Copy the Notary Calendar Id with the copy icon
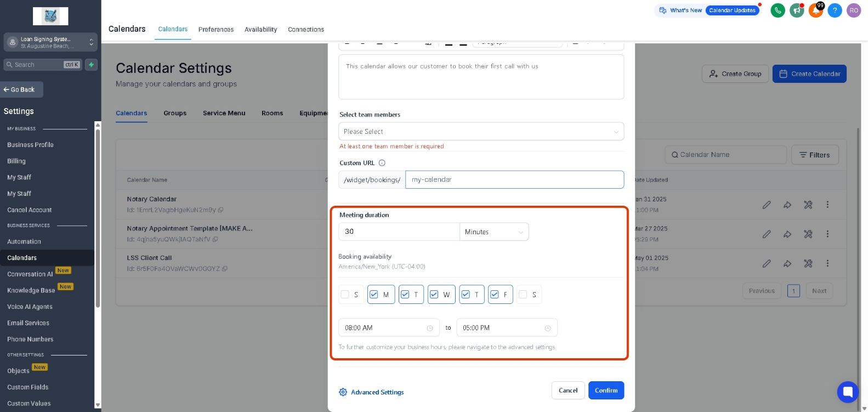The width and height of the screenshot is (868, 412). coord(220,210)
